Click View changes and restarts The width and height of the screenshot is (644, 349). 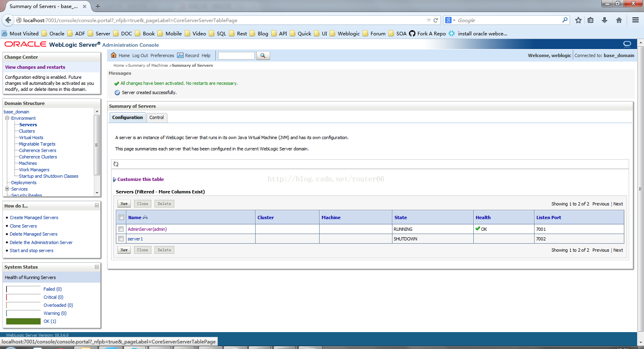pyautogui.click(x=35, y=67)
